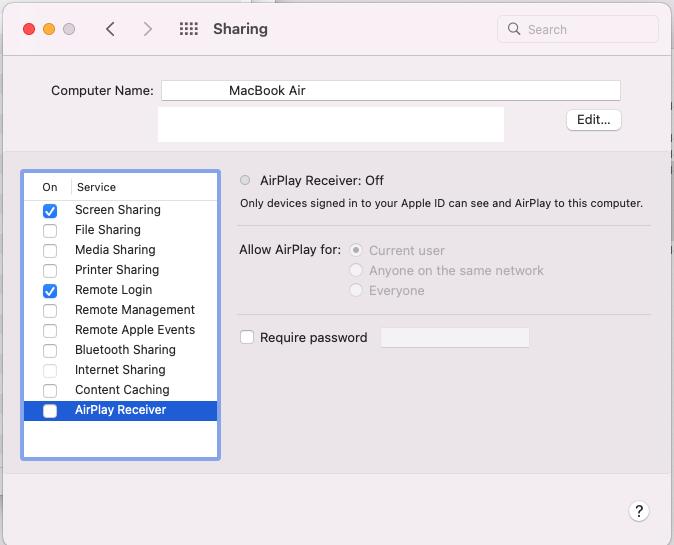Turn on the AirPlay Receiver checkbox

coord(50,411)
